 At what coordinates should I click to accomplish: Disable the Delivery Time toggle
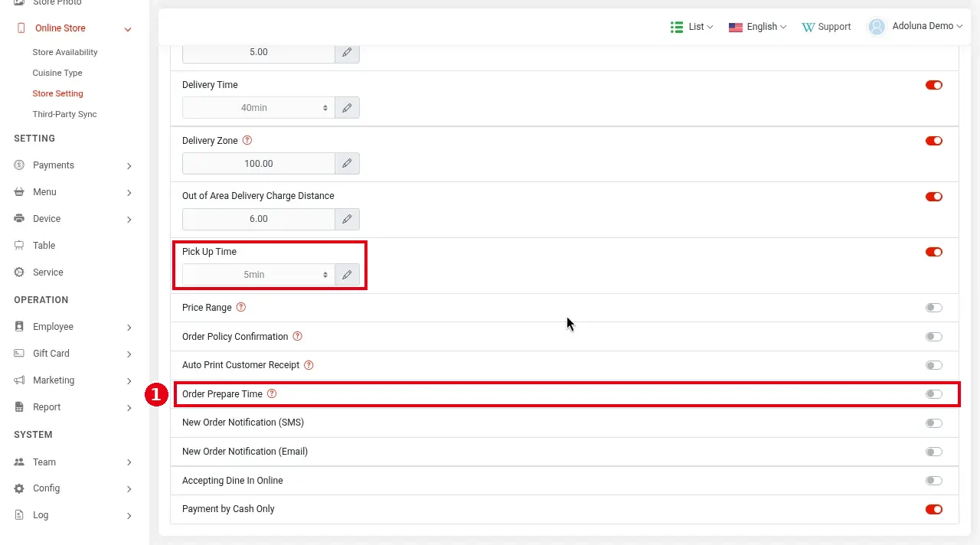click(x=933, y=85)
